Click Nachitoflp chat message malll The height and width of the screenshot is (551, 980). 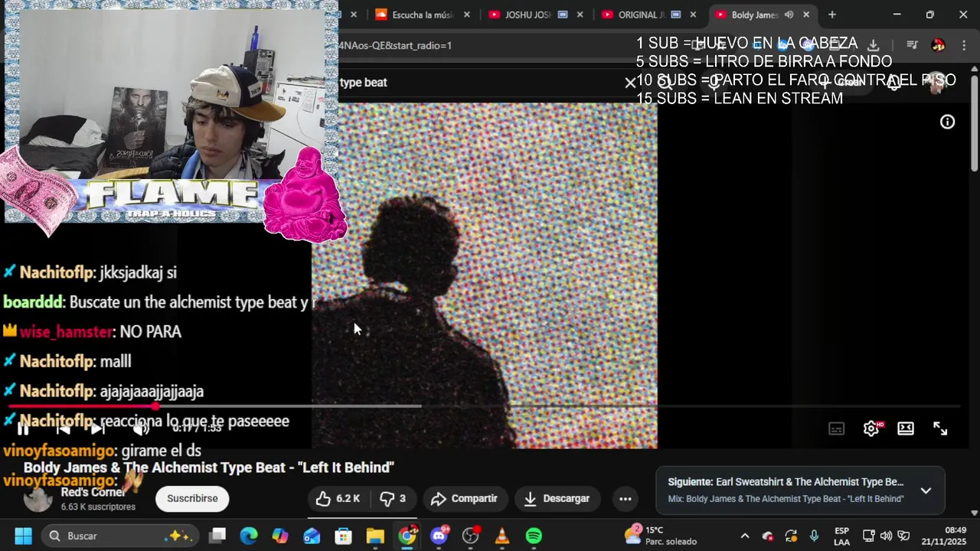point(115,361)
